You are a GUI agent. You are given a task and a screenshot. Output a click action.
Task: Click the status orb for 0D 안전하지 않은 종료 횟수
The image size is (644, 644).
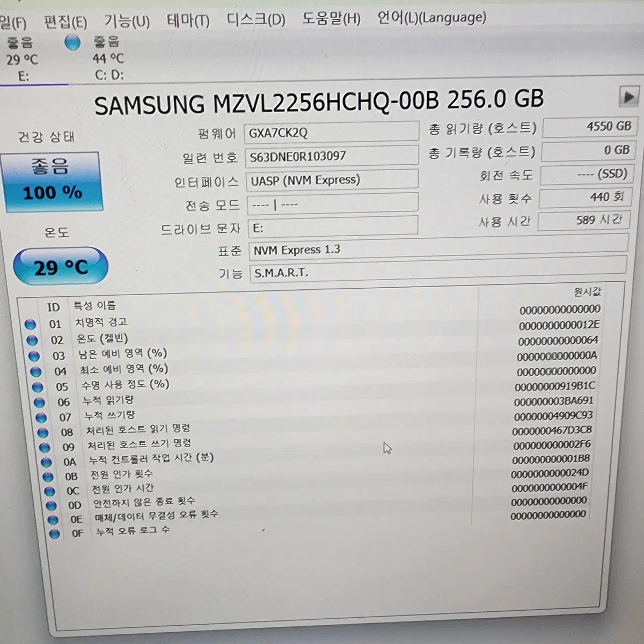tap(51, 506)
